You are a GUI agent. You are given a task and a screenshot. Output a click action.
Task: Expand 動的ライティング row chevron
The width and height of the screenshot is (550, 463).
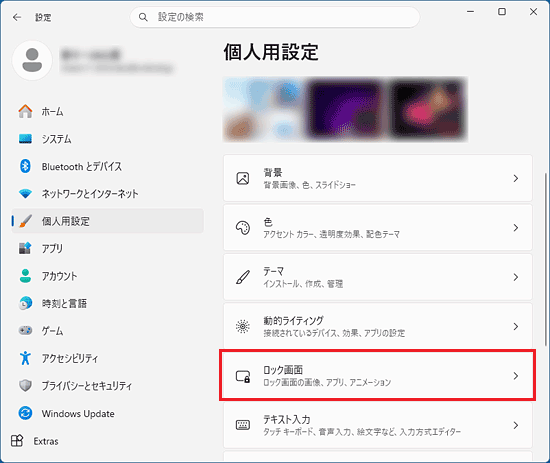516,327
